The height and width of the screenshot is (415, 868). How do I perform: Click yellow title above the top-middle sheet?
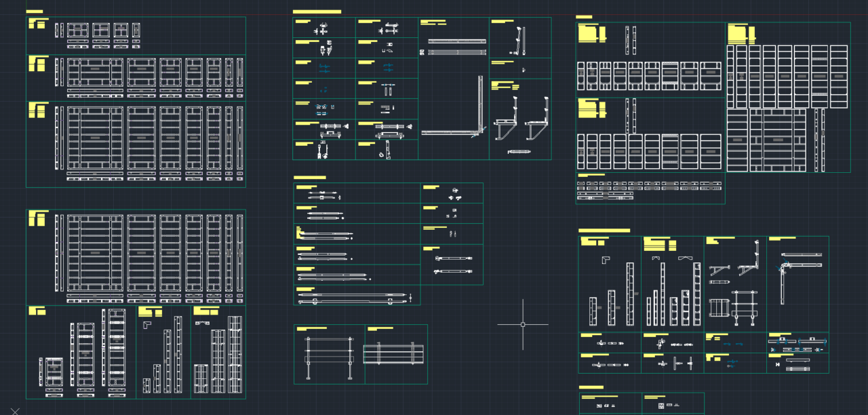tap(316, 12)
